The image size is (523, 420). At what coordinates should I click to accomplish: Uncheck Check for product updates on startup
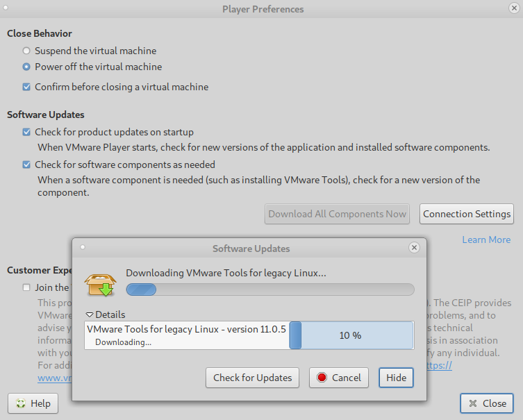(x=26, y=132)
